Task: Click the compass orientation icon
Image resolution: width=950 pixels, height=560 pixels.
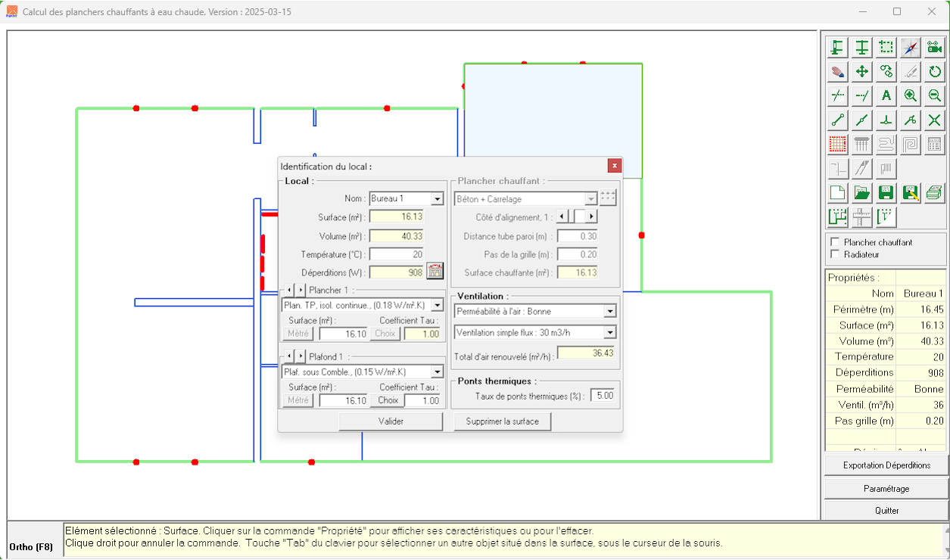Action: pos(911,48)
